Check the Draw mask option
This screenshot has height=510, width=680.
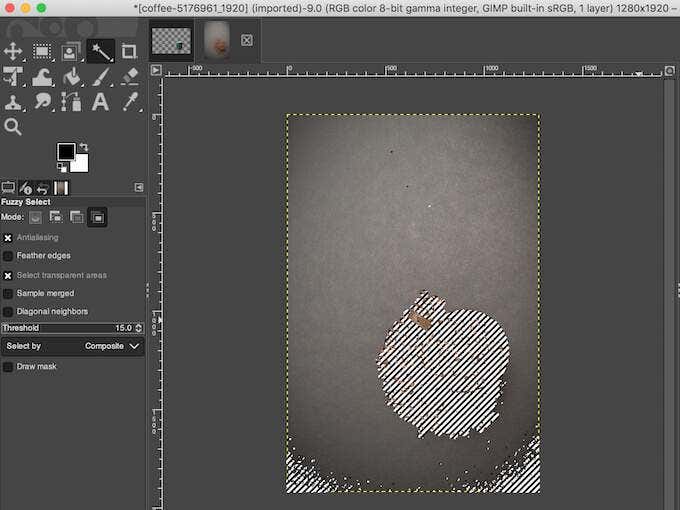click(x=8, y=367)
